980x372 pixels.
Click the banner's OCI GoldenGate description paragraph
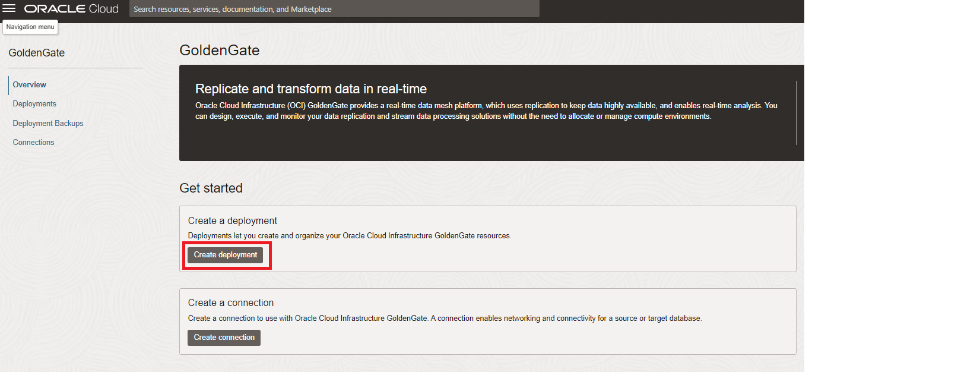point(486,111)
